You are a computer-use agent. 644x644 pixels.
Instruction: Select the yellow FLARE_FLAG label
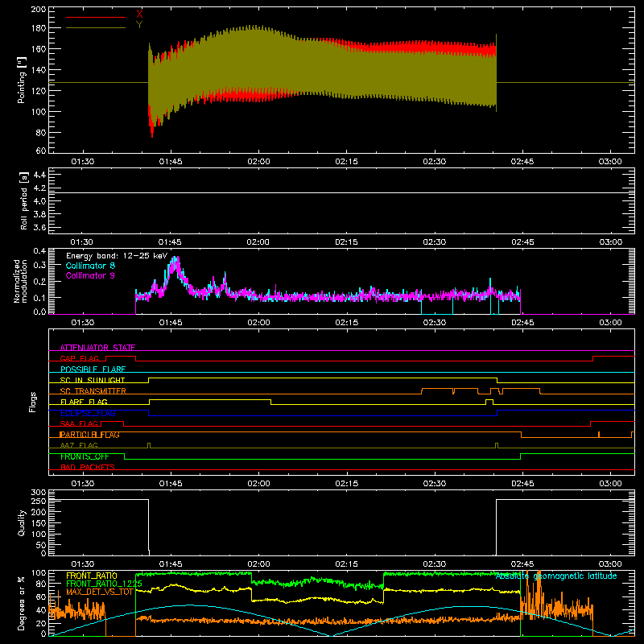pyautogui.click(x=84, y=402)
